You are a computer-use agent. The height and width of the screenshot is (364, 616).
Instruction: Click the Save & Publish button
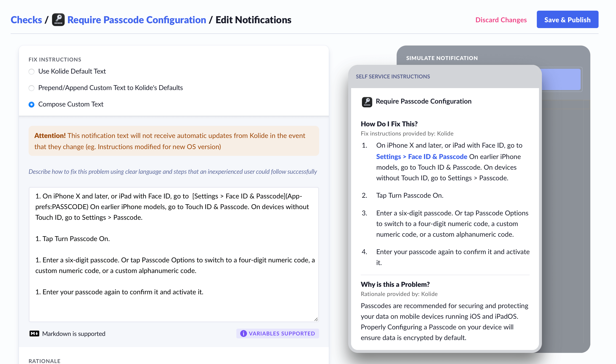[x=567, y=19]
